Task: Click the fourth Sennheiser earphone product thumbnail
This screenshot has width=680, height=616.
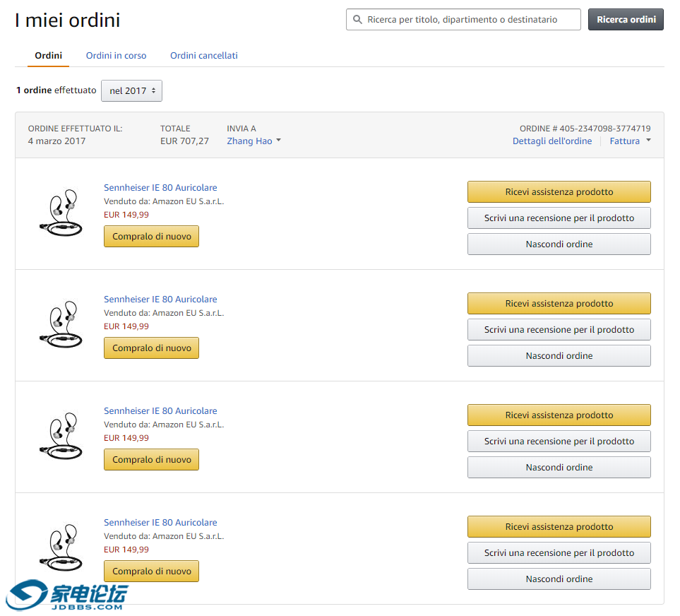Action: 61,546
